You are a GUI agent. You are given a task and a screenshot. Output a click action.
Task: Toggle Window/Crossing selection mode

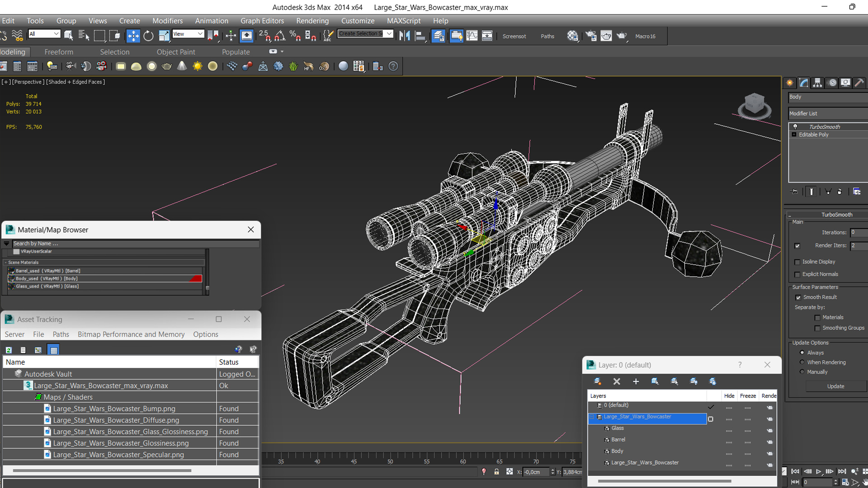click(115, 36)
